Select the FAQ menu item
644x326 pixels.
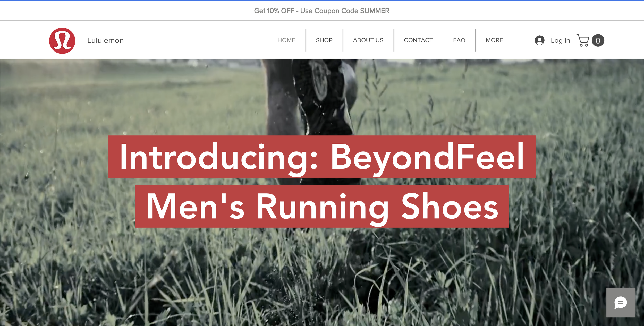point(459,40)
